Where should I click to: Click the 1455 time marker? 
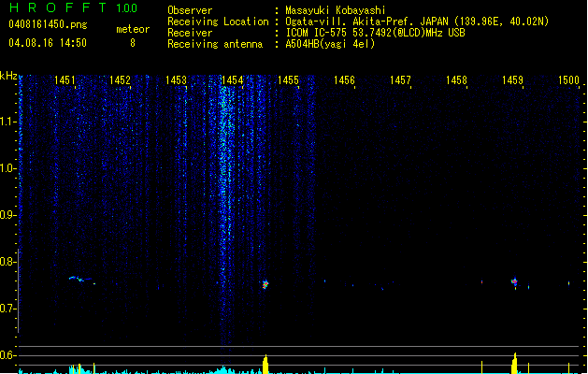point(288,79)
